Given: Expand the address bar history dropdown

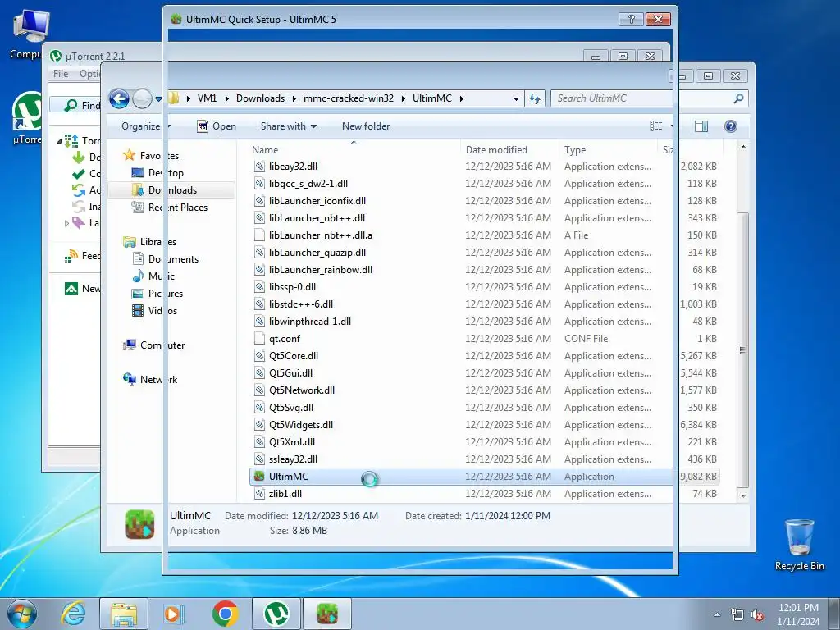Looking at the screenshot, I should 516,98.
